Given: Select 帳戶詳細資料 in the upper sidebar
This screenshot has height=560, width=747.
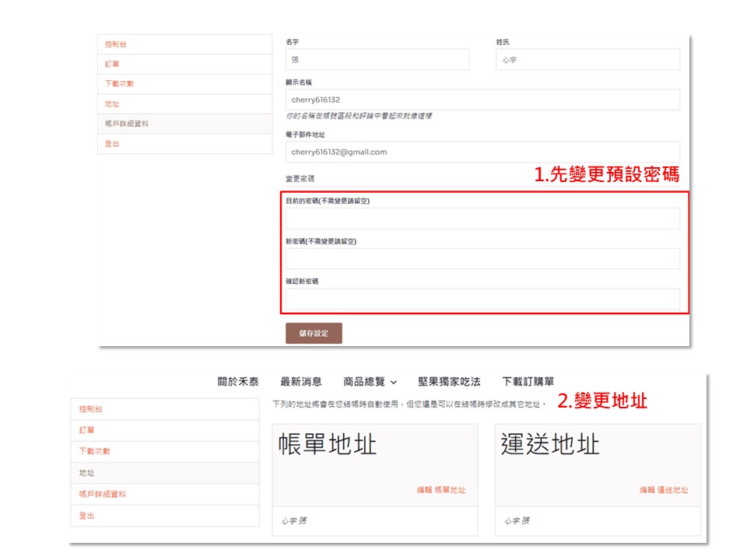Looking at the screenshot, I should click(127, 124).
